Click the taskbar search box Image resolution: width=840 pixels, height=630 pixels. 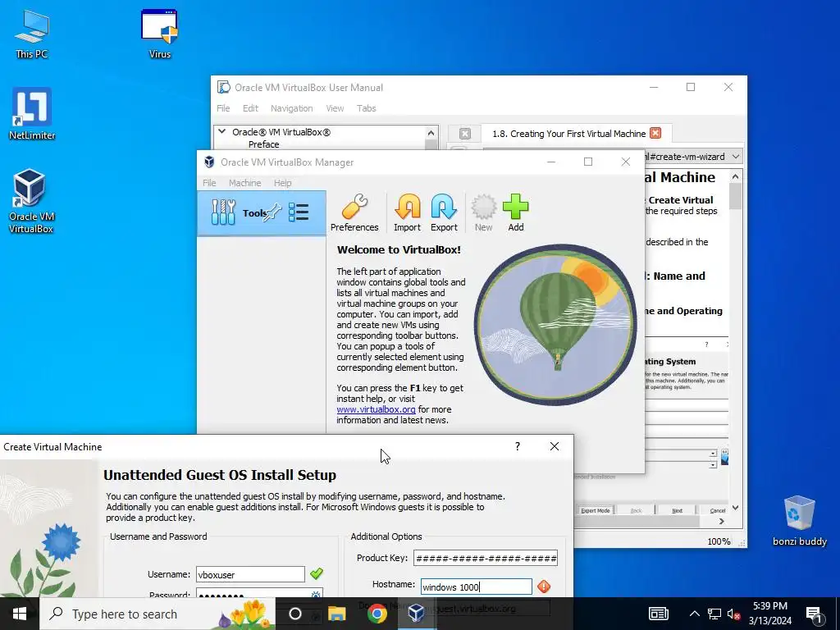point(157,614)
